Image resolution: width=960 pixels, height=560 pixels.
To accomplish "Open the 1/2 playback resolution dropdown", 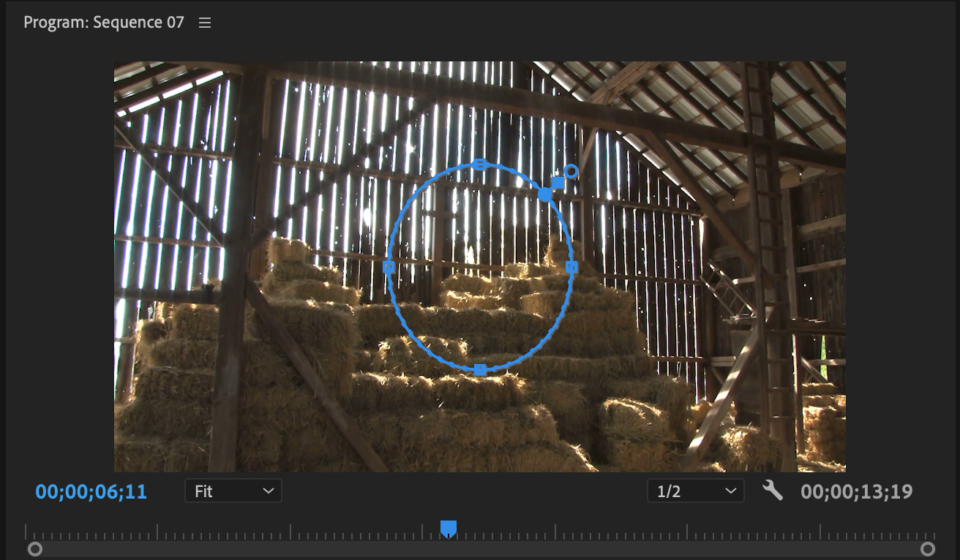I will (x=695, y=491).
